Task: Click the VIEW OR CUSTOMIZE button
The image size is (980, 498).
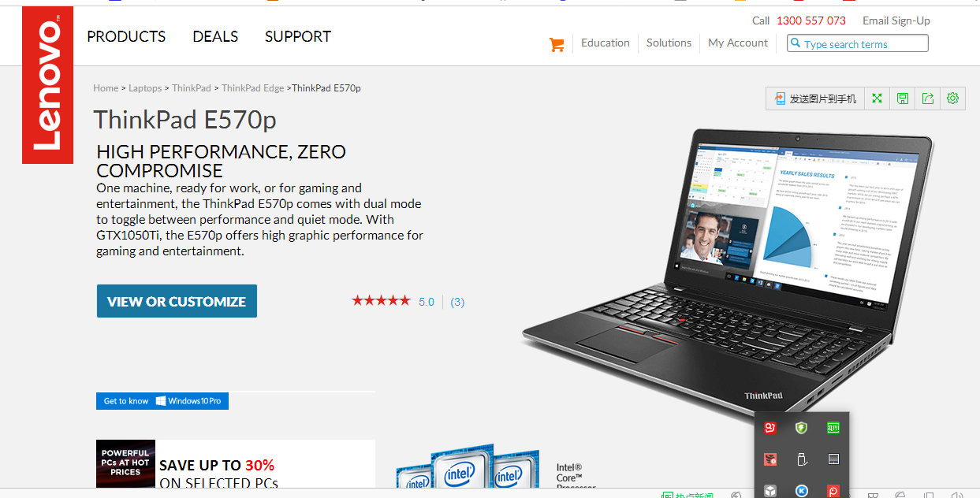Action: tap(177, 301)
